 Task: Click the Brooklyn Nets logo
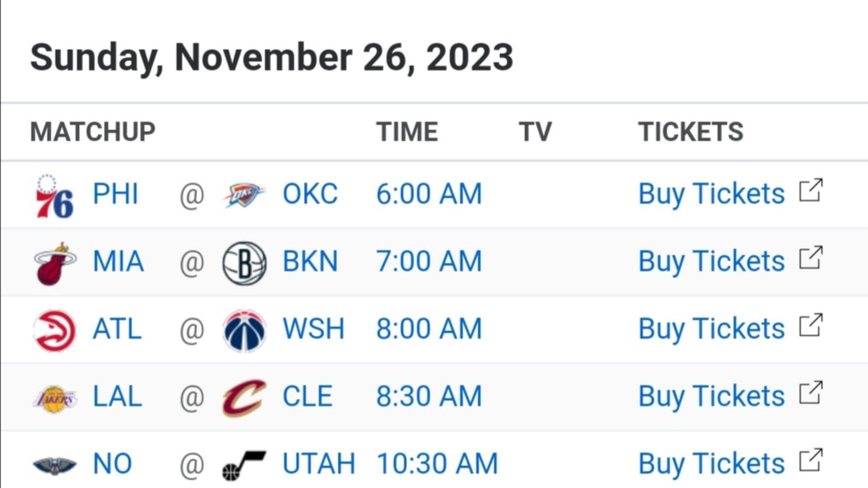244,263
